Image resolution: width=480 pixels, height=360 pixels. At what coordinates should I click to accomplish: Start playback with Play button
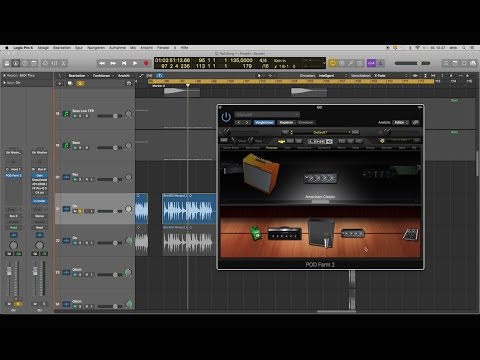(x=135, y=63)
